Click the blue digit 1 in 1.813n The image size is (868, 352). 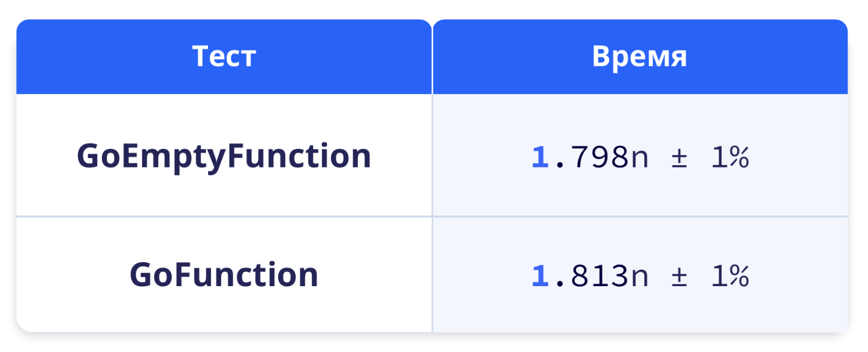(x=540, y=277)
